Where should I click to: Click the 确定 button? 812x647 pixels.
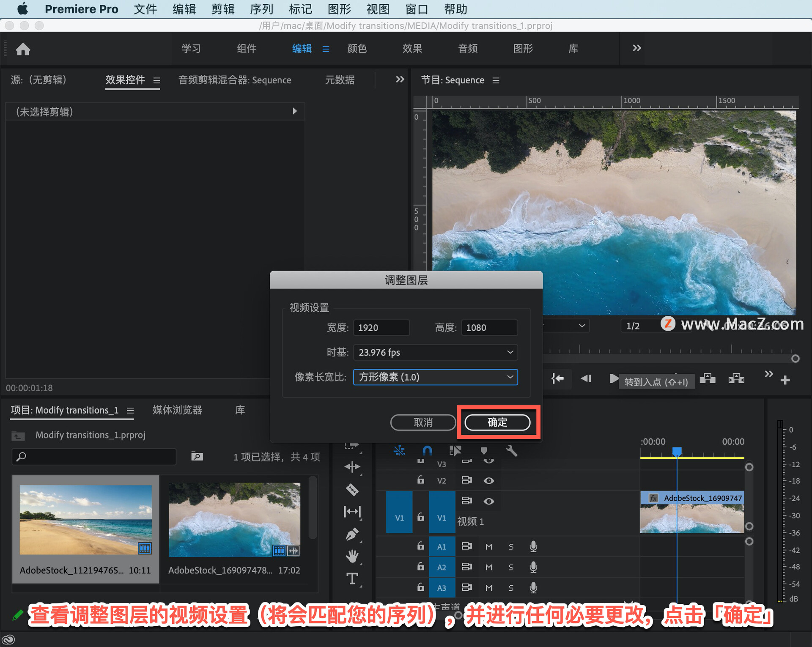coord(497,422)
